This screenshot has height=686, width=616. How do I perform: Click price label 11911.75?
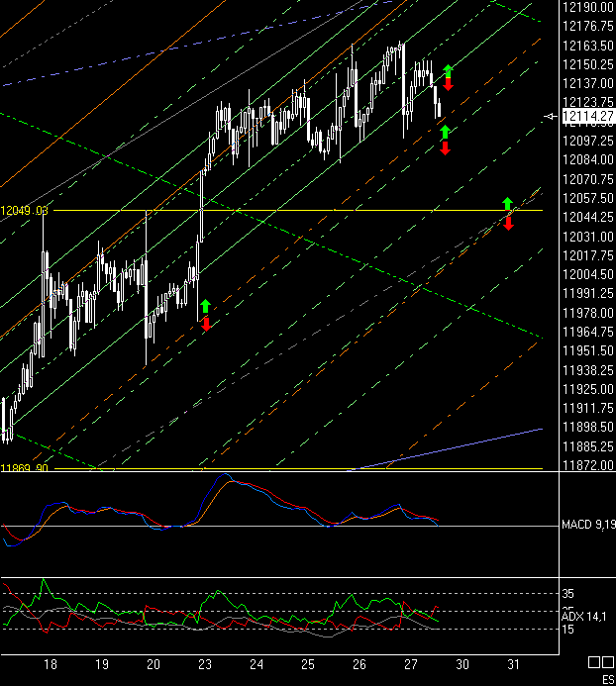(x=588, y=408)
